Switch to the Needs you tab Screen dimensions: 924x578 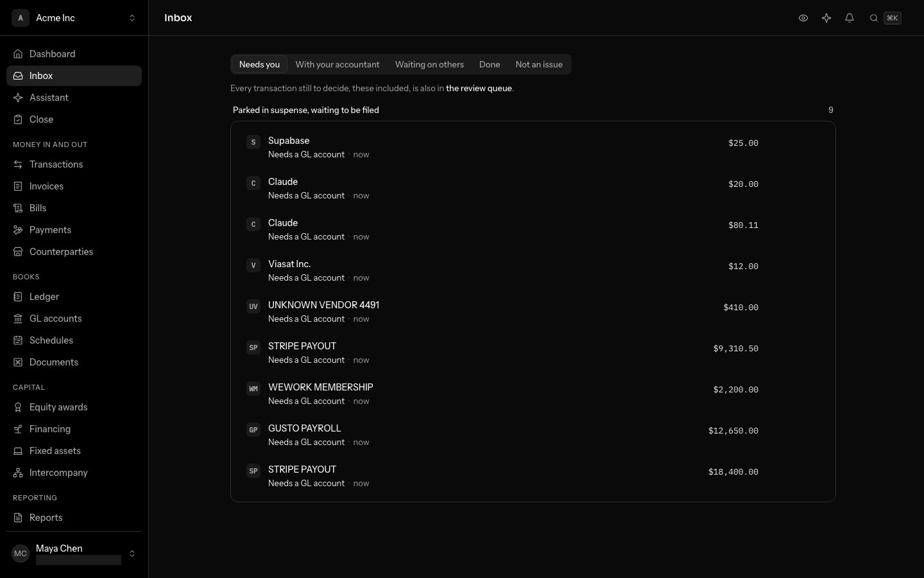coord(259,64)
